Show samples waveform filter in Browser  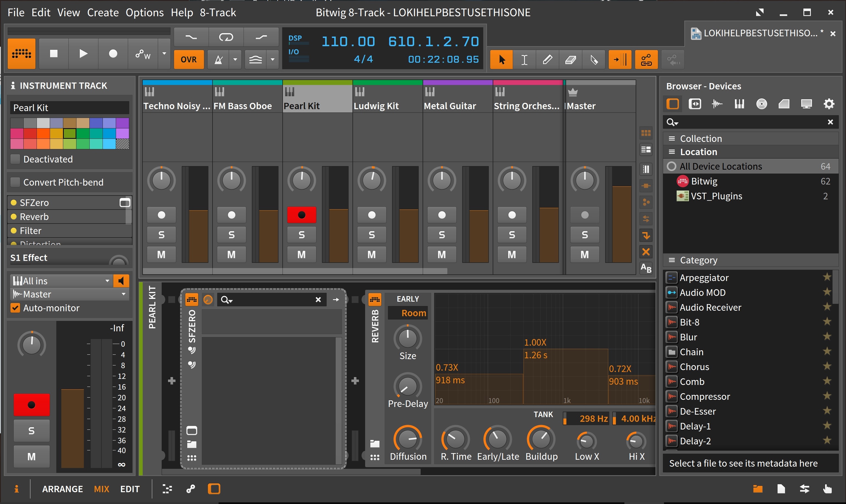pos(717,104)
